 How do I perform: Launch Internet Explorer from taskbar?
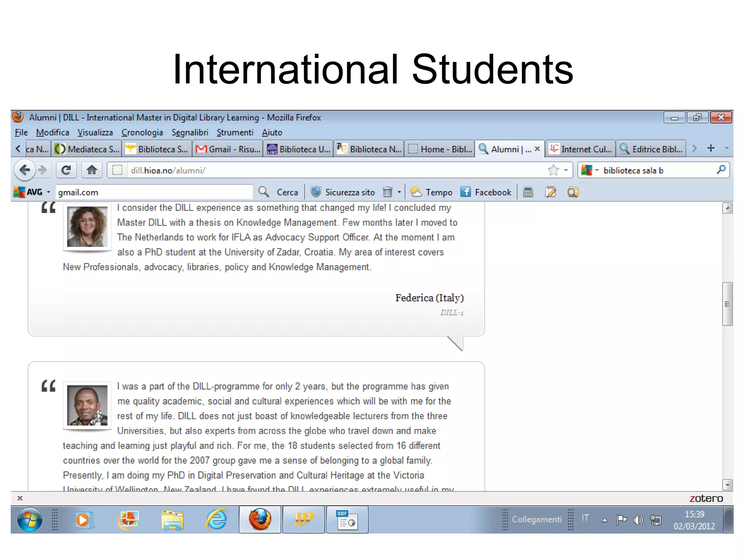pos(216,520)
